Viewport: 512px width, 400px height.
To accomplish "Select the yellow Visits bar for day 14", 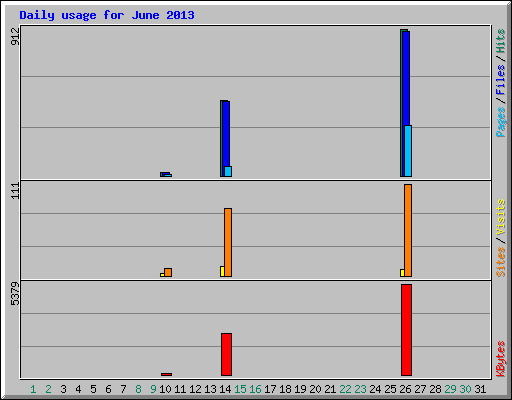I will point(222,271).
